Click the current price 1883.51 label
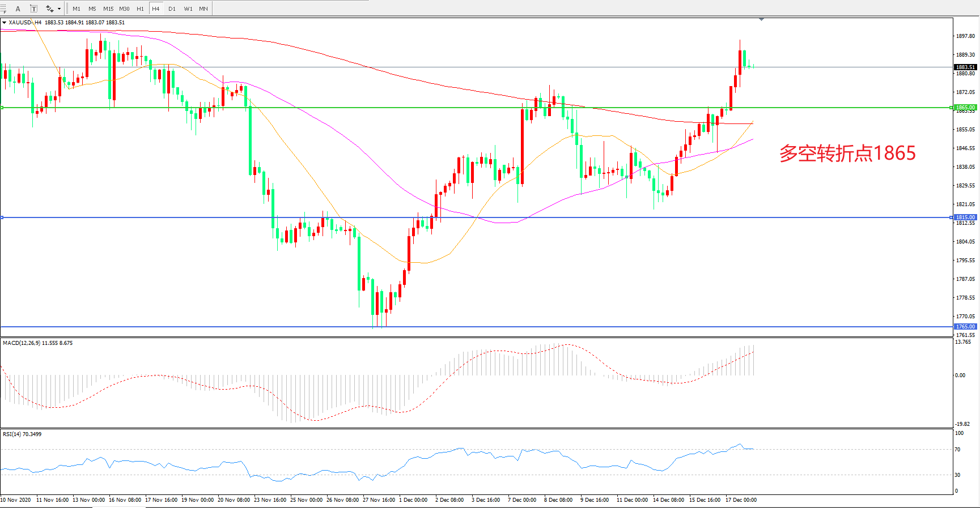980x508 pixels. pos(965,67)
